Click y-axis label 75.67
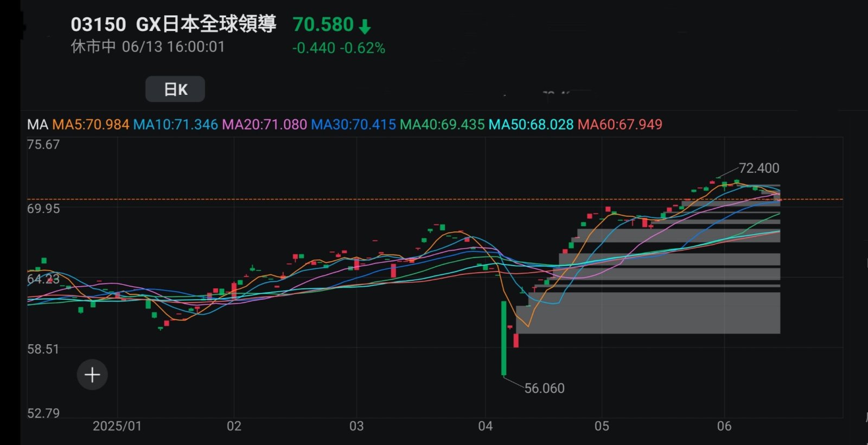Screen dimensions: 868x445 pyautogui.click(x=43, y=145)
